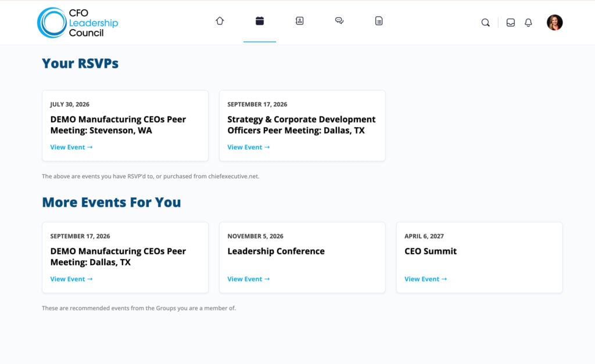The width and height of the screenshot is (595, 364).
Task: Open the user profile avatar menu
Action: tap(554, 23)
